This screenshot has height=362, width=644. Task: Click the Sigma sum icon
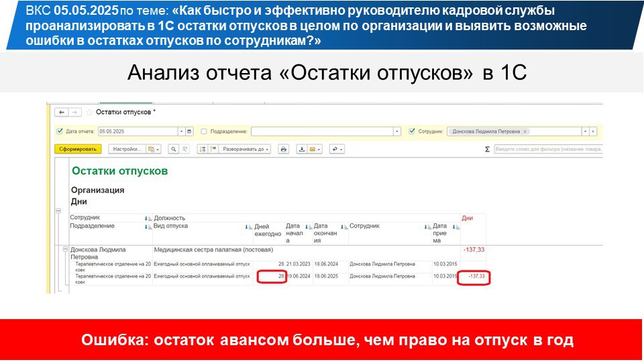click(487, 149)
